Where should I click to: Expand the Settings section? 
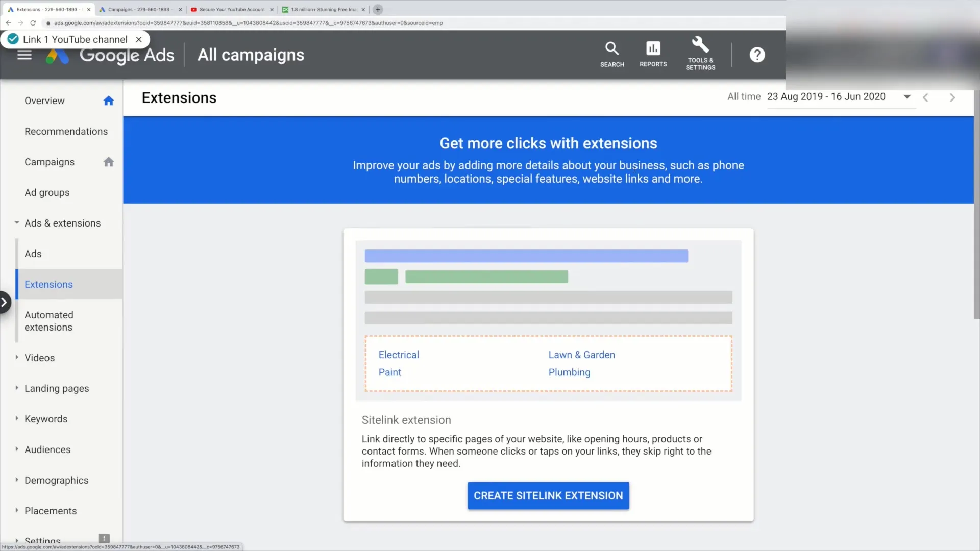pos(16,540)
